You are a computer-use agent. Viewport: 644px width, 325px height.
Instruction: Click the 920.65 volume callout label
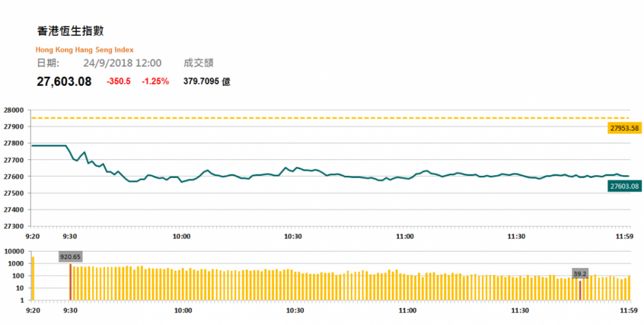(x=70, y=257)
